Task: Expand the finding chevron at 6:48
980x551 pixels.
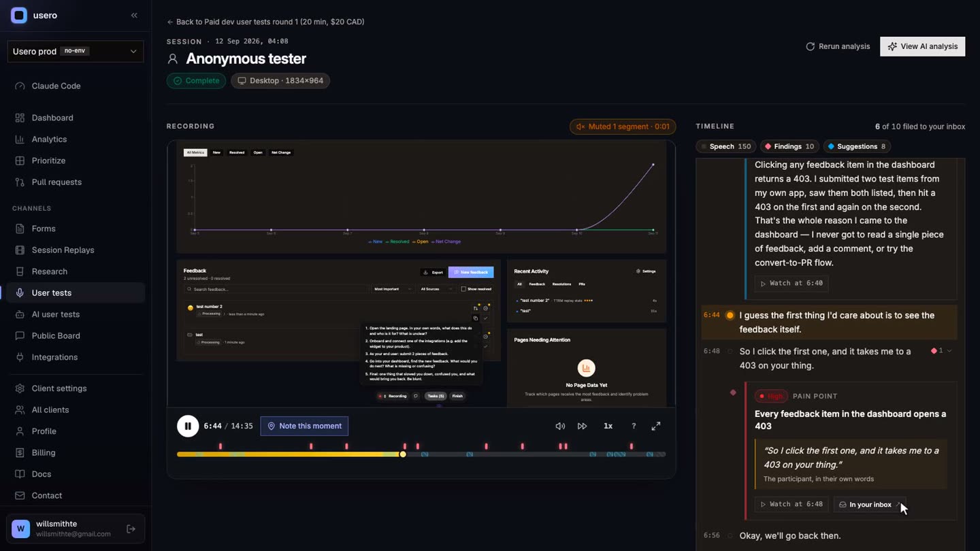Action: (x=949, y=351)
